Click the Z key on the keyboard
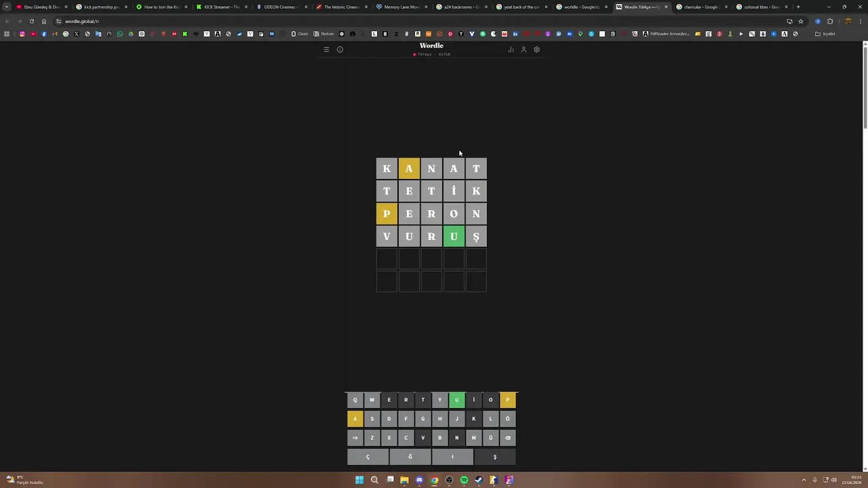868x488 pixels. click(372, 438)
